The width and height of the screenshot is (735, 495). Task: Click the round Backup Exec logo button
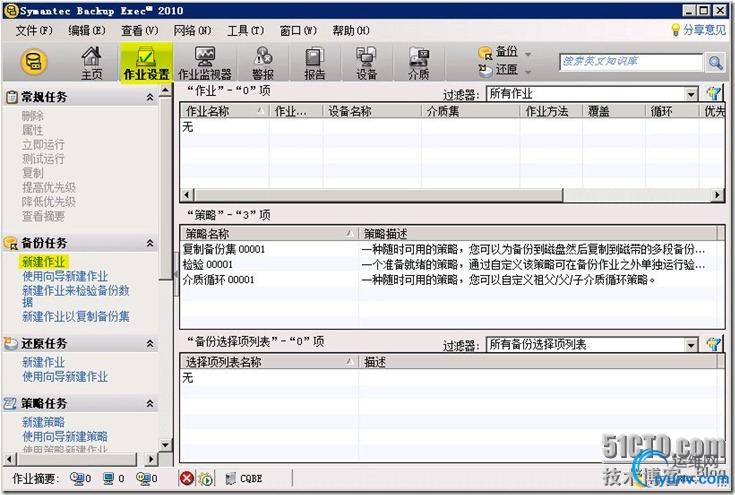(x=34, y=62)
